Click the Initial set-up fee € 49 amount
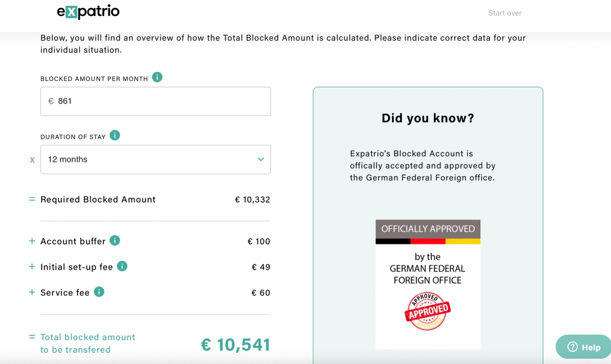Viewport: 611px width, 364px height. (261, 267)
